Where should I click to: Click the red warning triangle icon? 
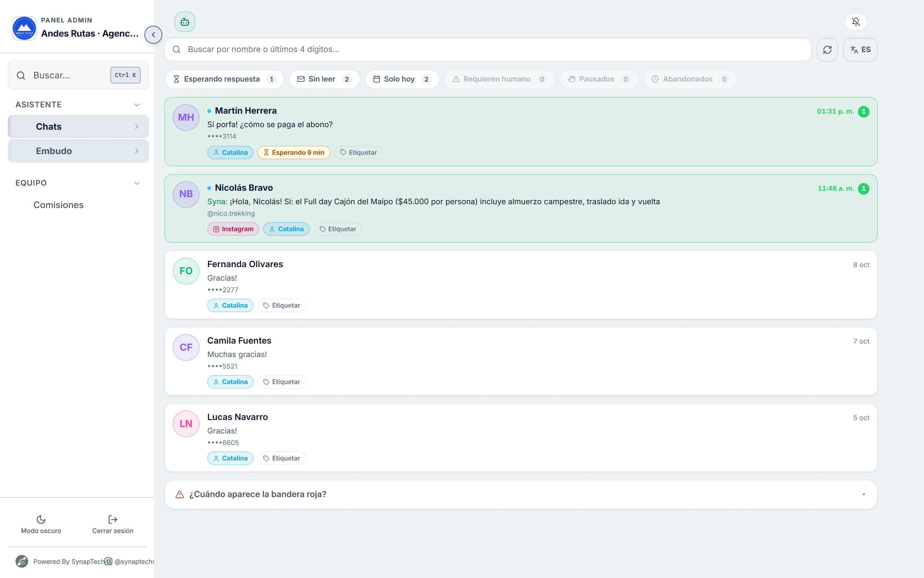[179, 495]
